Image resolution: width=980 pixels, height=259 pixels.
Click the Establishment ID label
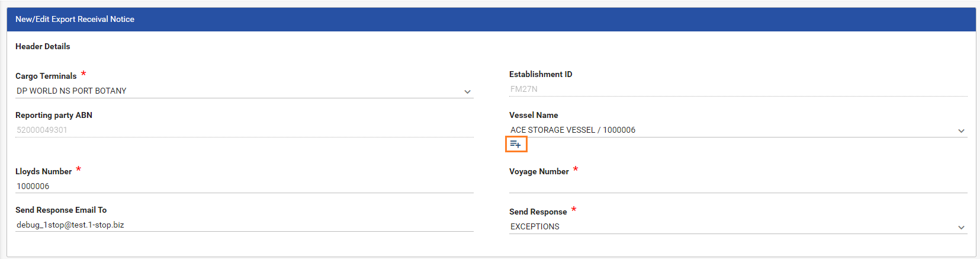point(540,74)
